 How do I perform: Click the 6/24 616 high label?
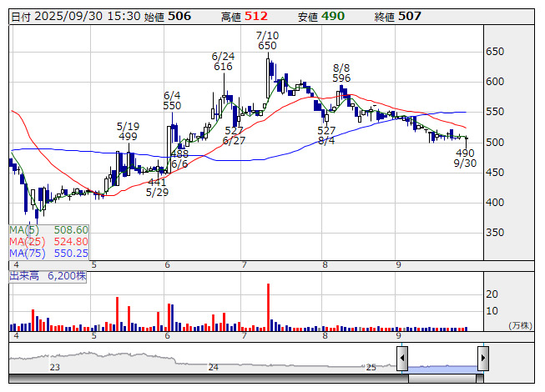(223, 62)
